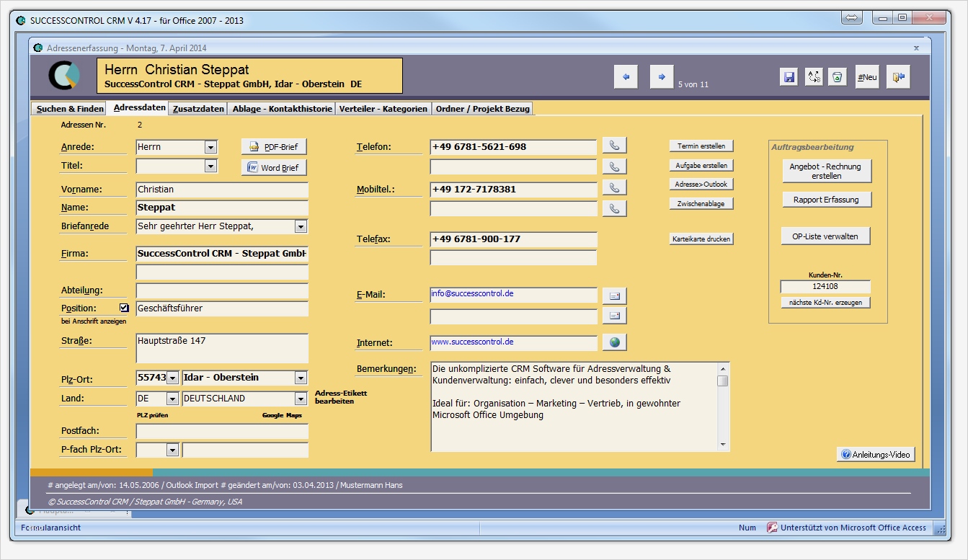This screenshot has height=560, width=968.
Task: Create a Word Brief letter
Action: pyautogui.click(x=275, y=168)
